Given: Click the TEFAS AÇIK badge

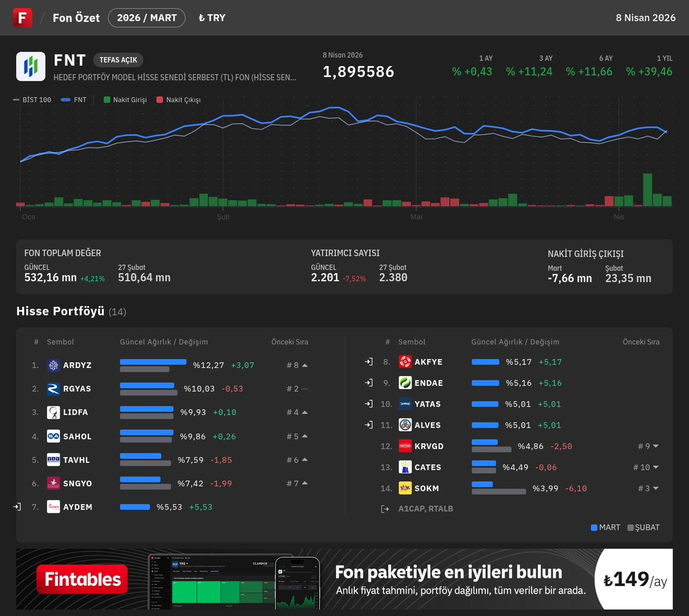Looking at the screenshot, I should 118,60.
